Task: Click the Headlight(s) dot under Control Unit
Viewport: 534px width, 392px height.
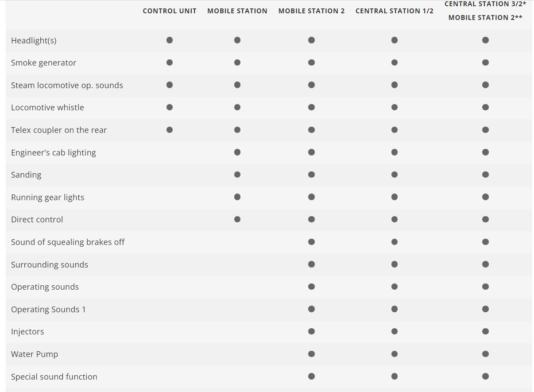Action: pos(170,40)
